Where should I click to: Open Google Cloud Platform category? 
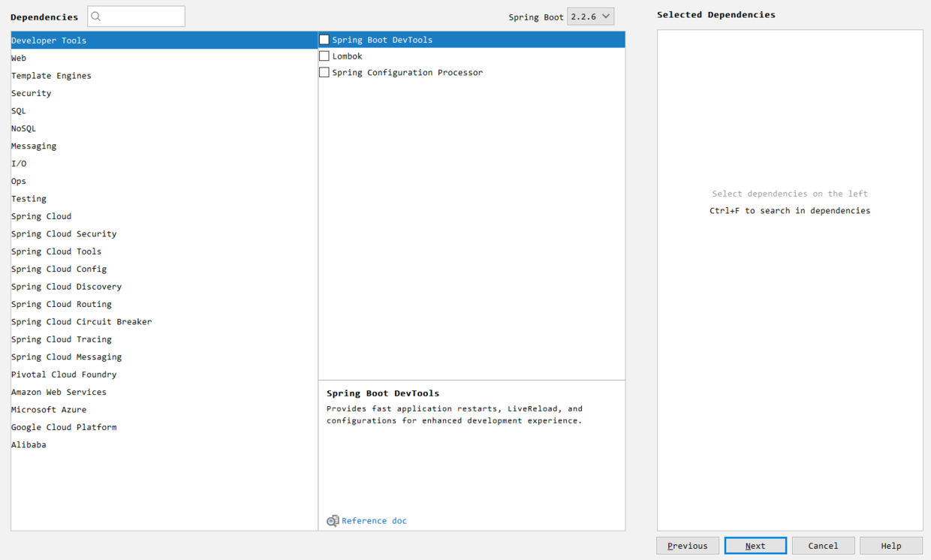click(x=164, y=427)
